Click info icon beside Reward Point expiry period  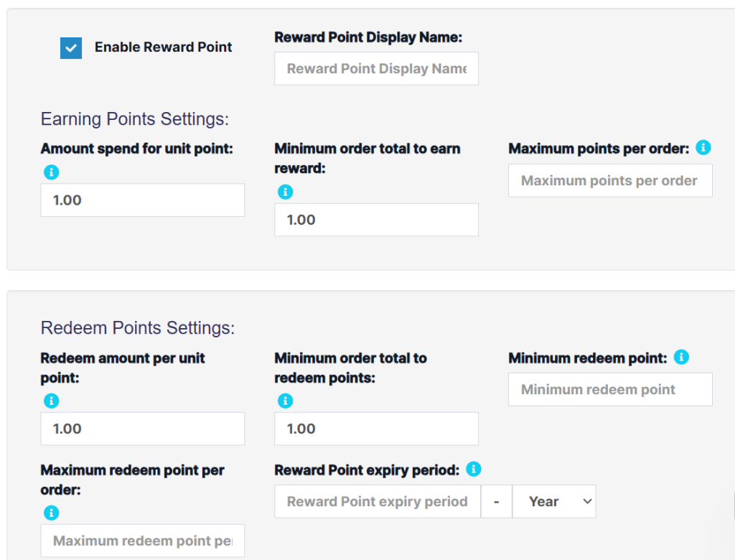pyautogui.click(x=473, y=470)
